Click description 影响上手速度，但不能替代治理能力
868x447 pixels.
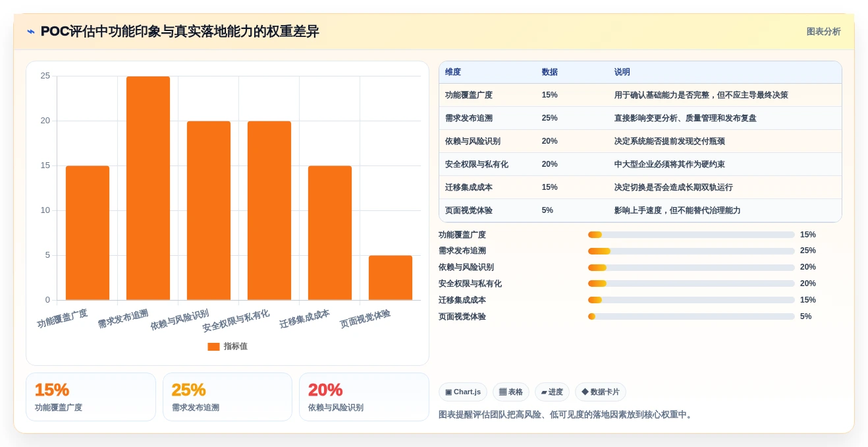[678, 210]
